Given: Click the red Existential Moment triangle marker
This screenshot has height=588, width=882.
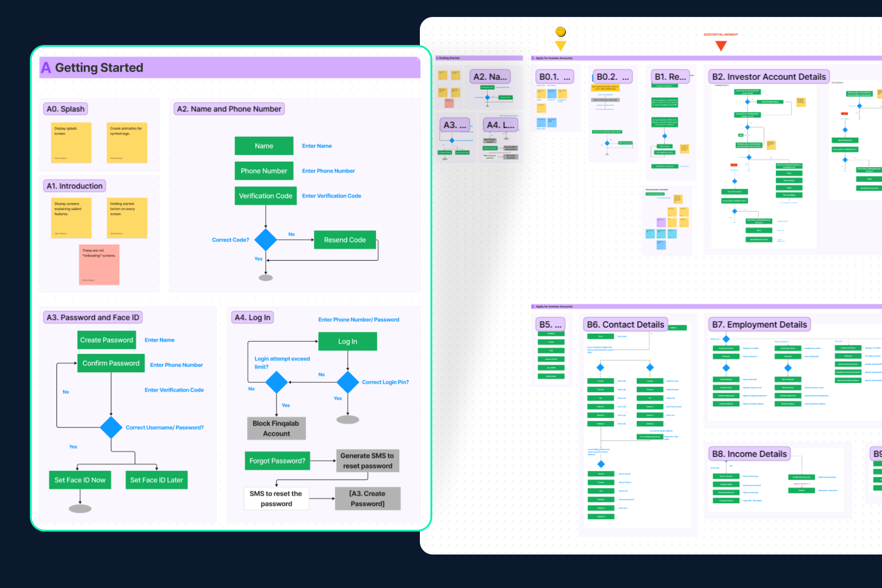Looking at the screenshot, I should [721, 45].
